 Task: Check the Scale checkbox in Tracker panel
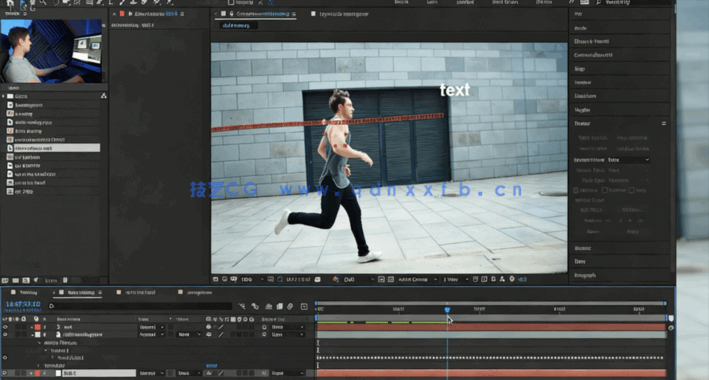click(x=631, y=190)
